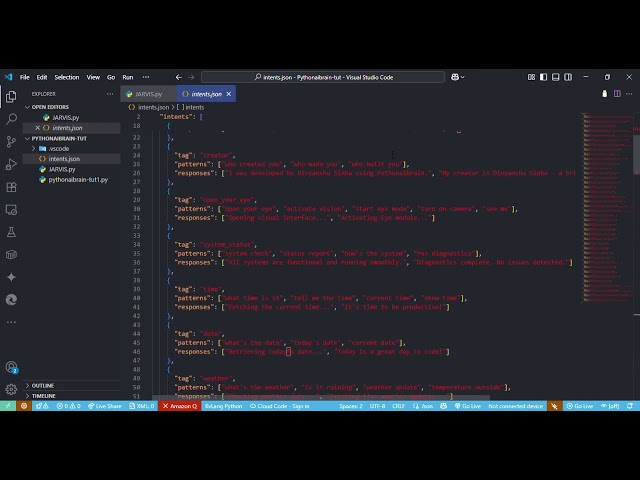Open the cube icon view in activity bar

(x=11, y=255)
